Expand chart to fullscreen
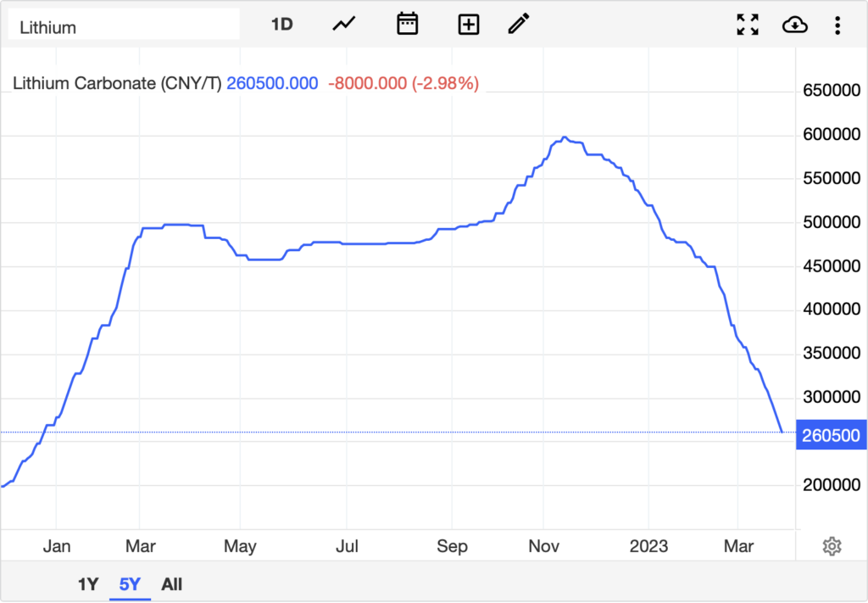868x603 pixels. coord(748,25)
